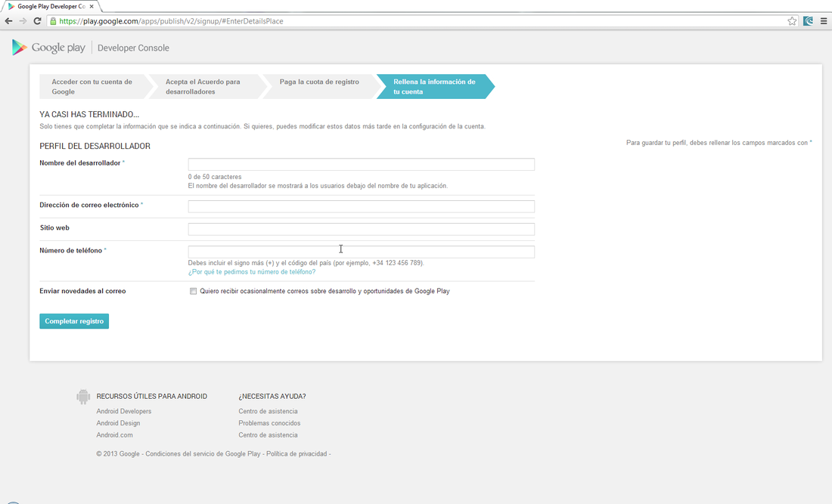Click the green padlock security icon
This screenshot has height=504, width=832.
(53, 21)
